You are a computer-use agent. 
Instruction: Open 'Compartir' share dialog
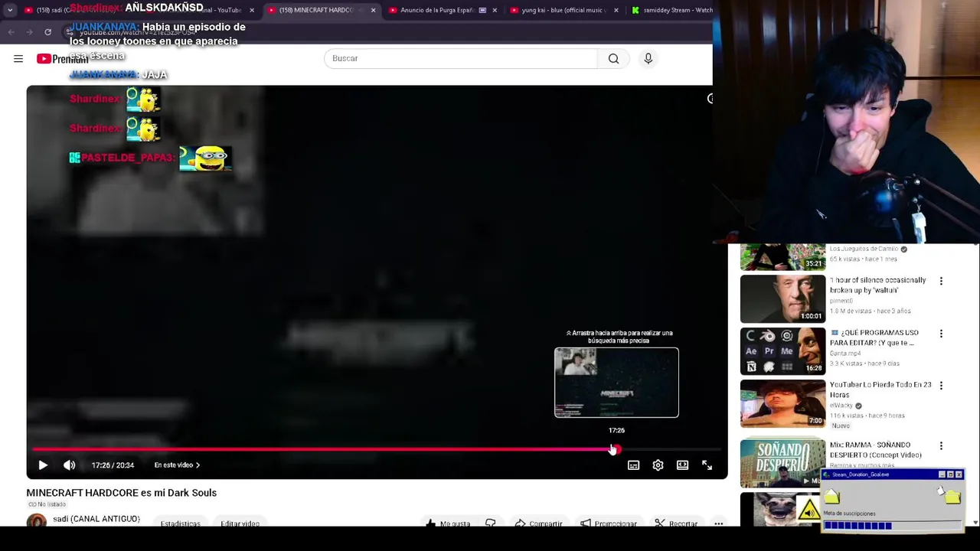click(538, 523)
